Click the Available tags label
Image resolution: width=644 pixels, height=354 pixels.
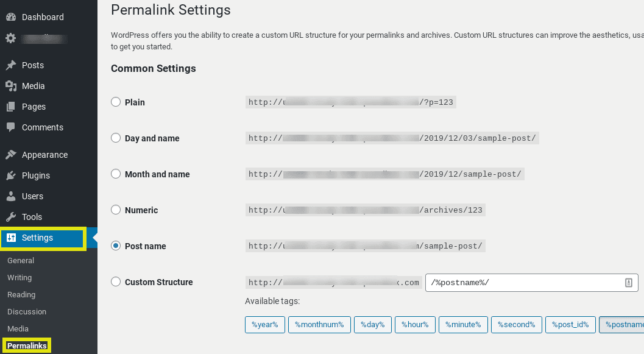272,301
